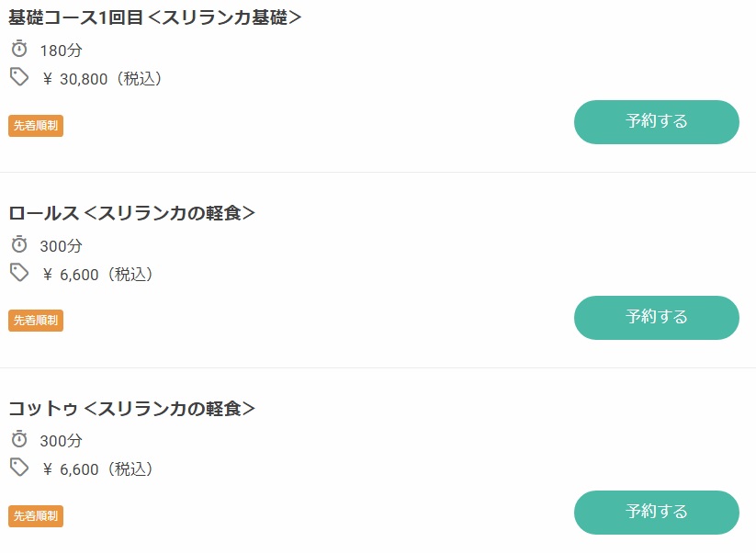Click the price tag icon in the コットゥ course

pyautogui.click(x=19, y=468)
